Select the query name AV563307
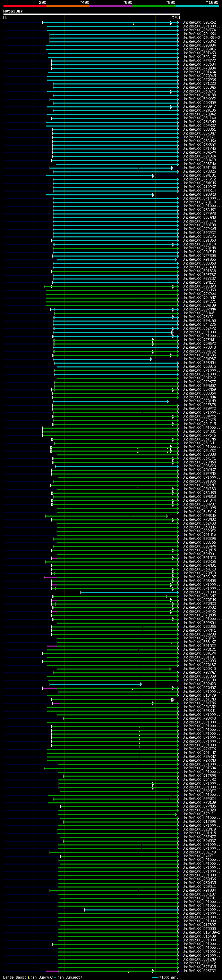The width and height of the screenshot is (222, 980). (13, 11)
